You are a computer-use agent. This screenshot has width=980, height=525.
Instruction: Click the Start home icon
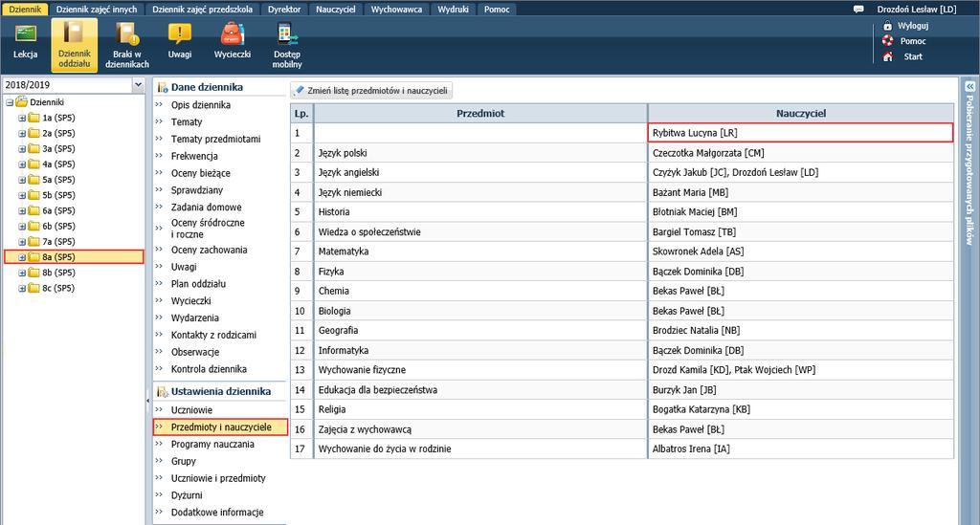[x=887, y=56]
